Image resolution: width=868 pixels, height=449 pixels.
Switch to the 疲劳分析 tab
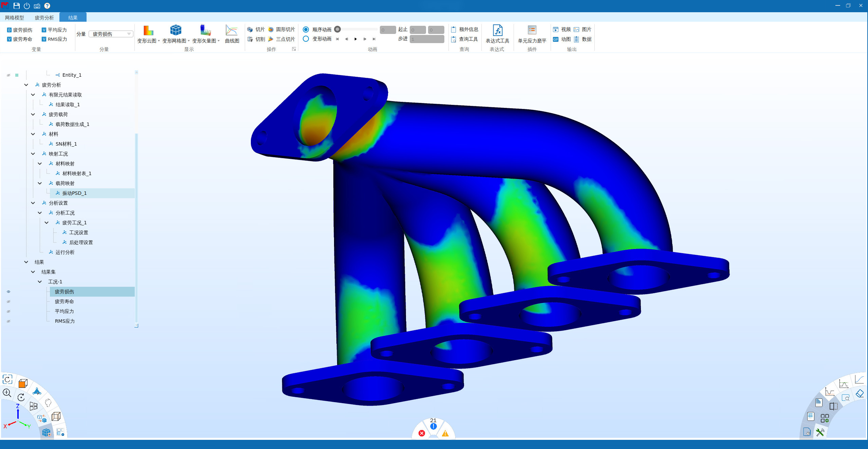pyautogui.click(x=44, y=18)
